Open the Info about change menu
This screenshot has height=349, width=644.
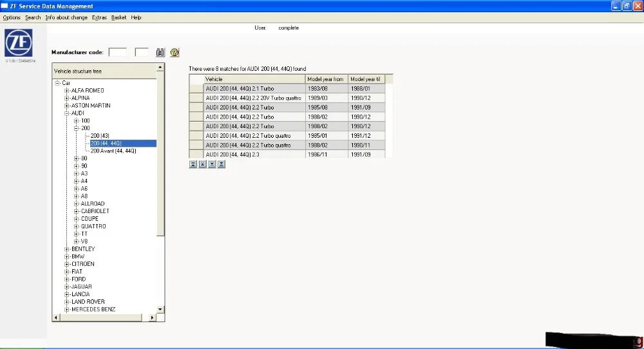(66, 17)
